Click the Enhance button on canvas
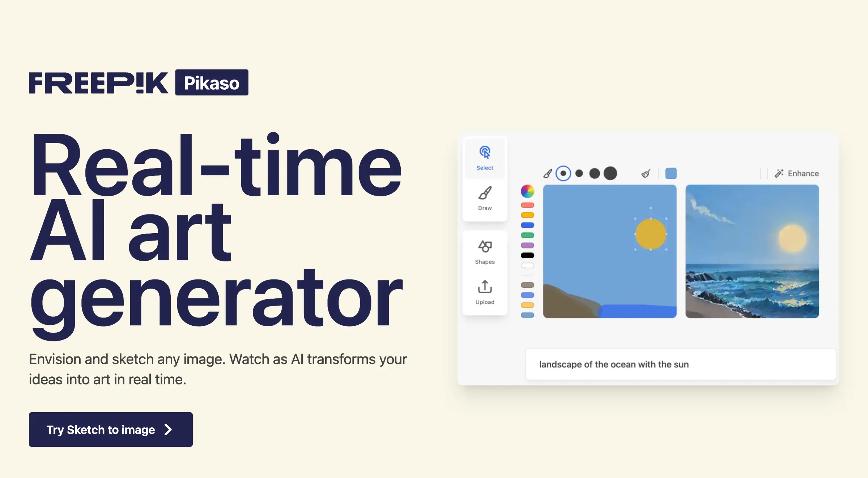The width and height of the screenshot is (868, 478). click(797, 173)
